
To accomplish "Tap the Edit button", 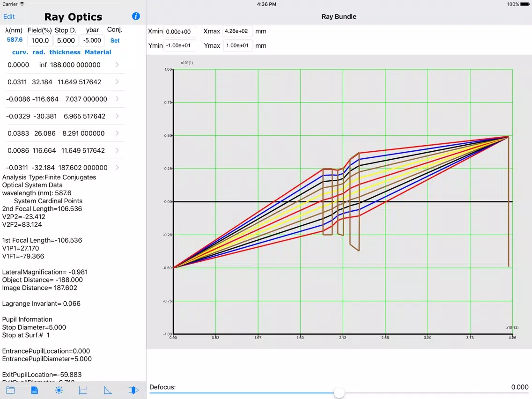I will coord(9,17).
